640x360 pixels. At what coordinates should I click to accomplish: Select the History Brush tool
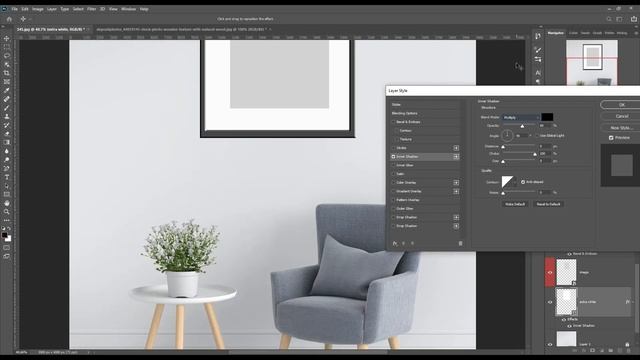(7, 125)
